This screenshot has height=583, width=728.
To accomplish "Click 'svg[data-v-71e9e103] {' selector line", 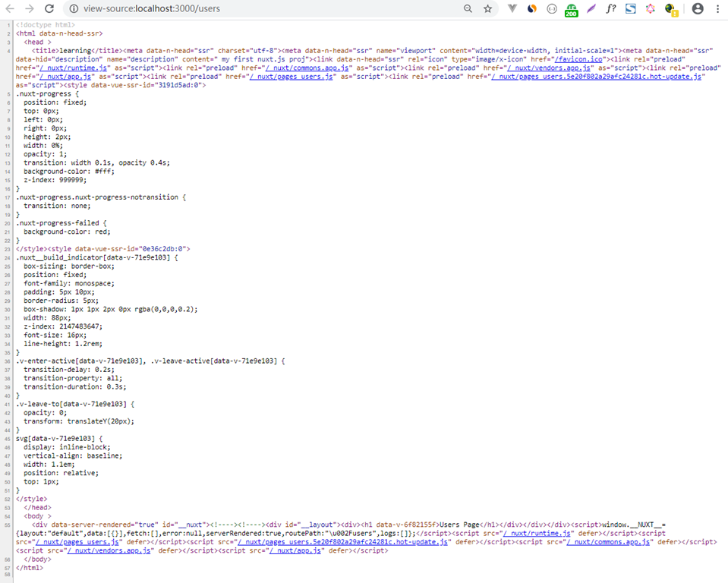I will pyautogui.click(x=59, y=439).
